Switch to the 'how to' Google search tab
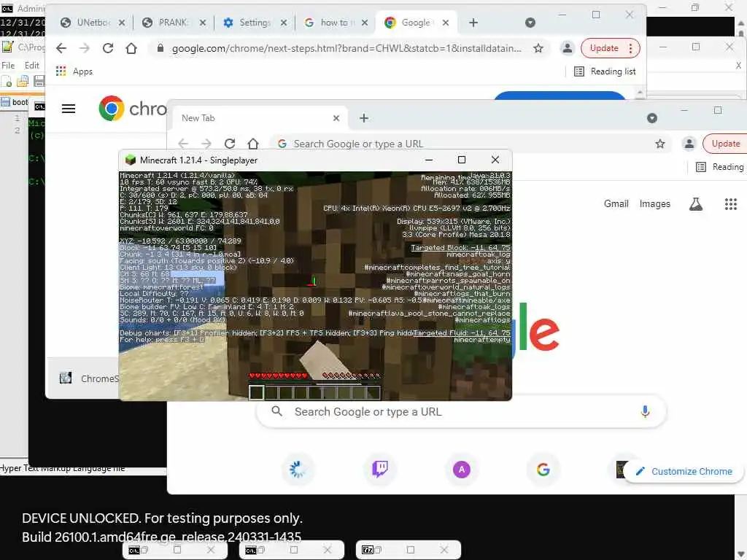This screenshot has height=560, width=747. click(336, 23)
